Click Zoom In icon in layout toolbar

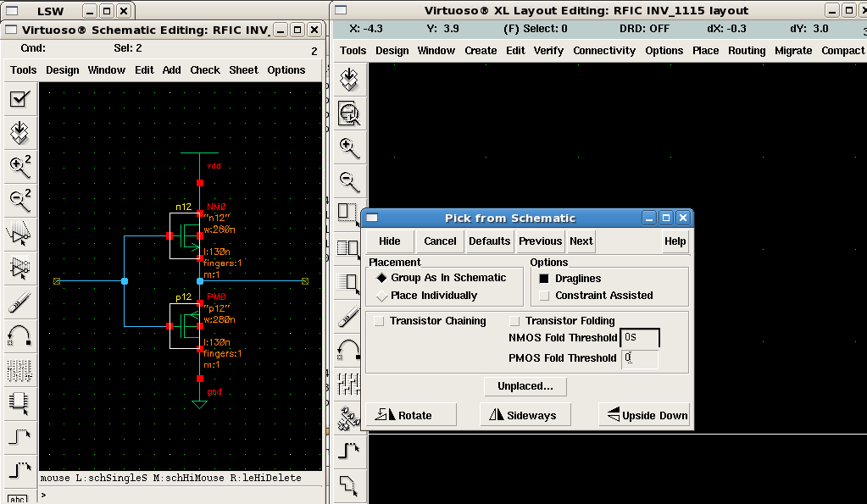coord(349,148)
